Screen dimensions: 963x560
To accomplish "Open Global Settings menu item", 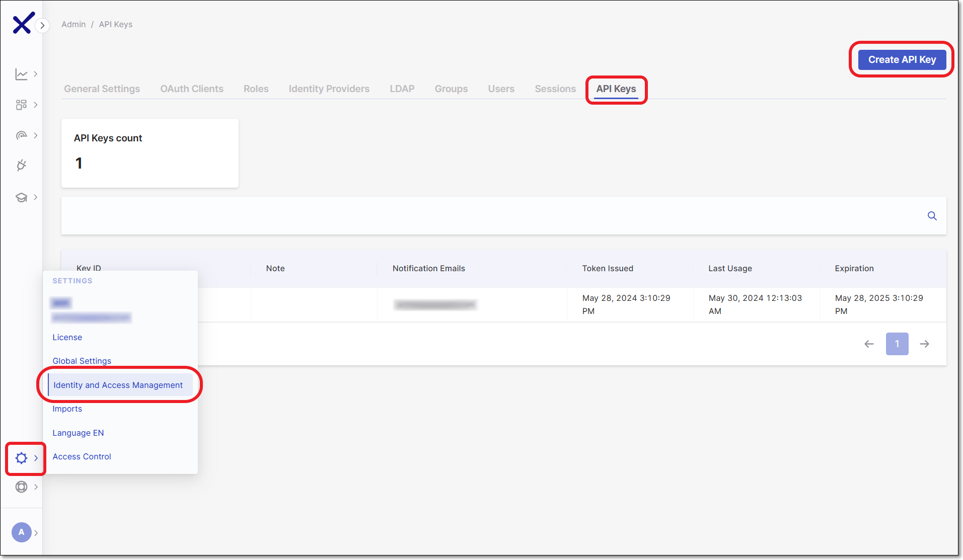I will pos(82,361).
